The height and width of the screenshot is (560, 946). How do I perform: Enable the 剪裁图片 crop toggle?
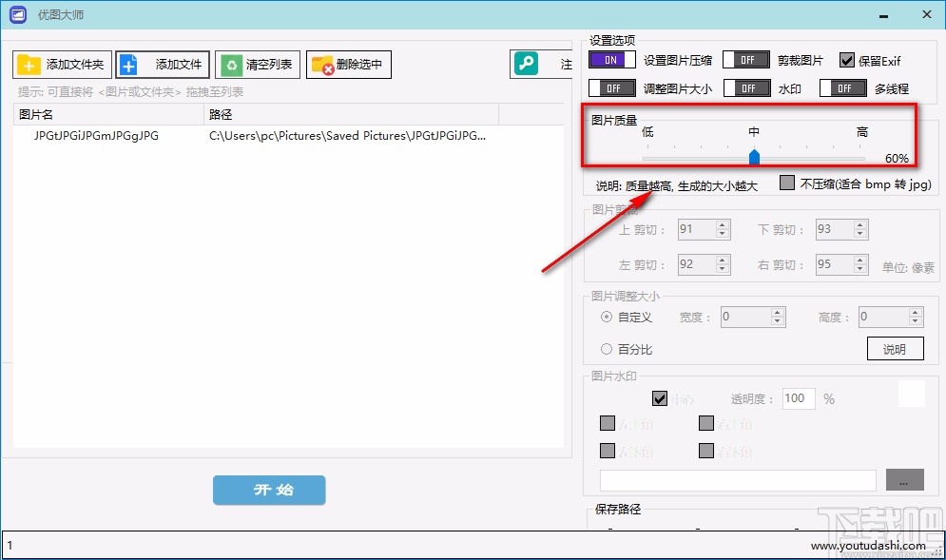746,59
